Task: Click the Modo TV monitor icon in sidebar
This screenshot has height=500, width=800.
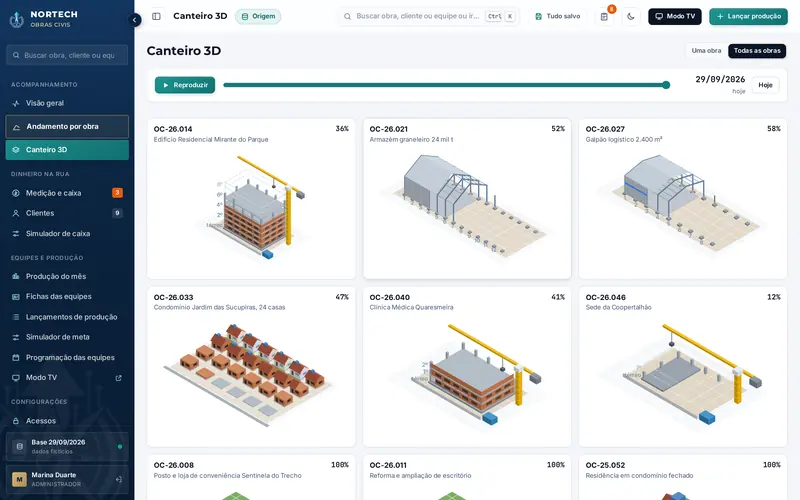Action: coord(16,378)
